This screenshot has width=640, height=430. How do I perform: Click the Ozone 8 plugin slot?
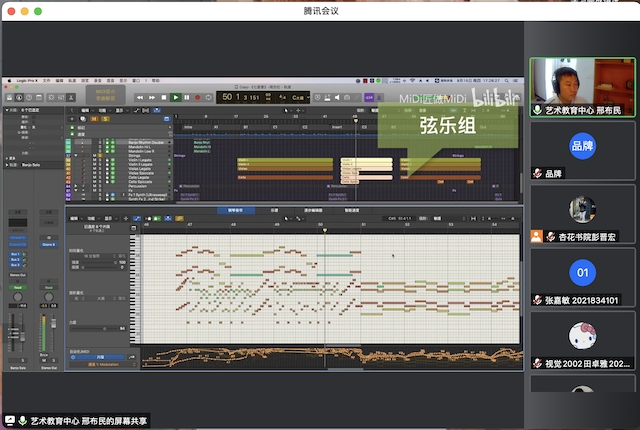(x=49, y=244)
